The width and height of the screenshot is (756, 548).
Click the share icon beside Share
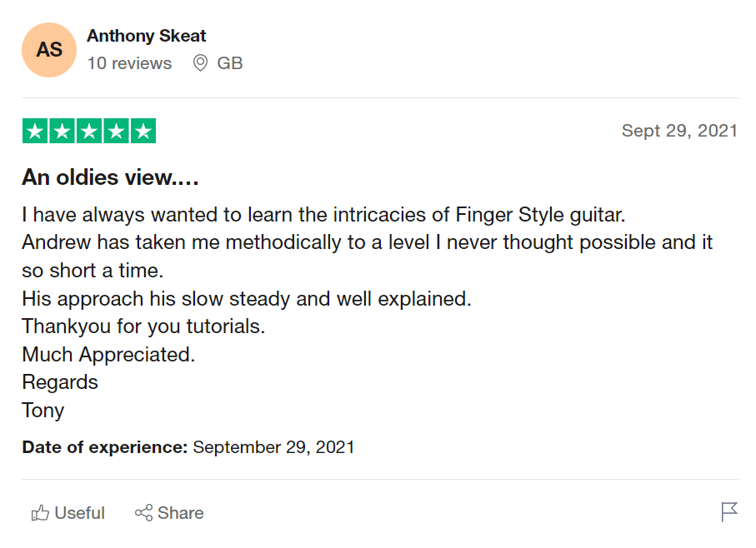pyautogui.click(x=143, y=513)
